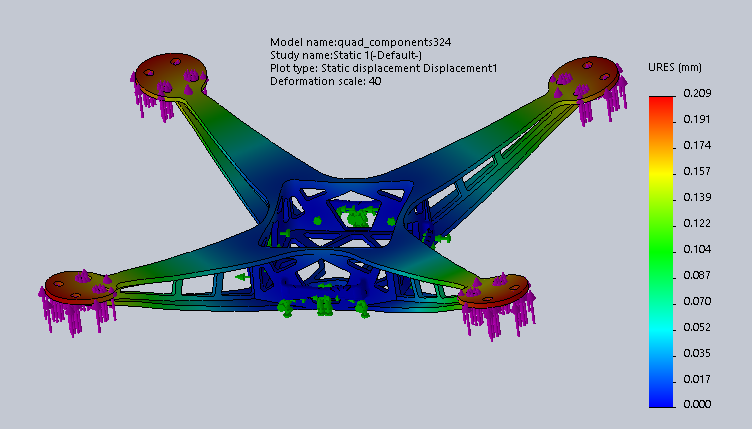Select legend value 0.174

pyautogui.click(x=697, y=145)
